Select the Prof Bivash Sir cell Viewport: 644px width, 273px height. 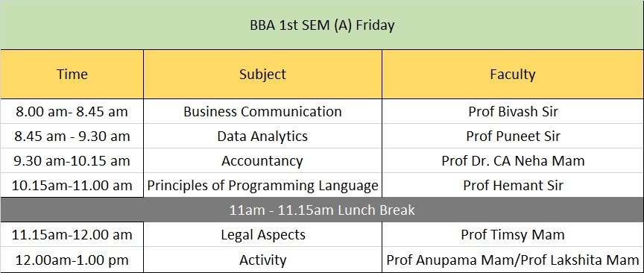point(513,111)
